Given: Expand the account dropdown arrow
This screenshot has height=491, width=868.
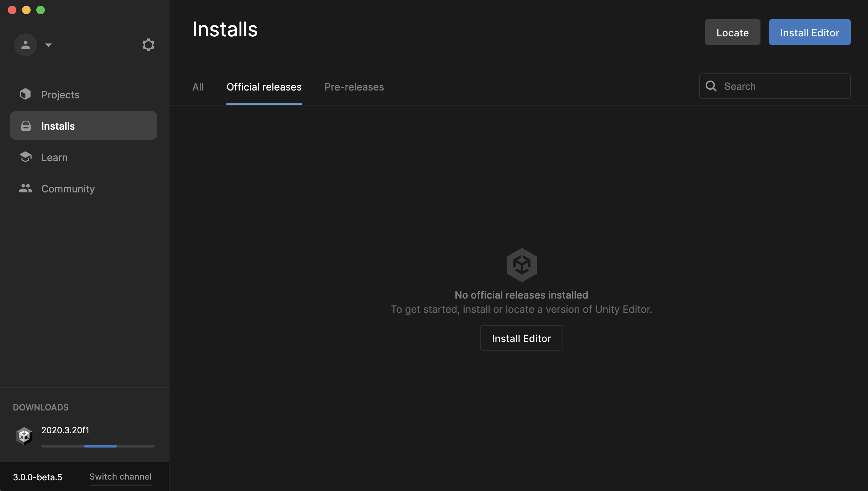Looking at the screenshot, I should point(48,45).
